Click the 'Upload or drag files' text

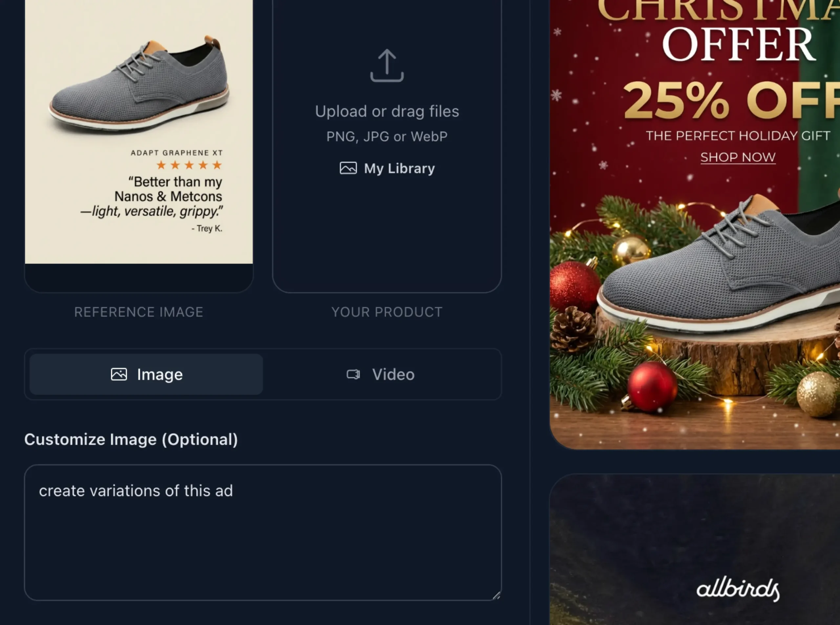[387, 112]
